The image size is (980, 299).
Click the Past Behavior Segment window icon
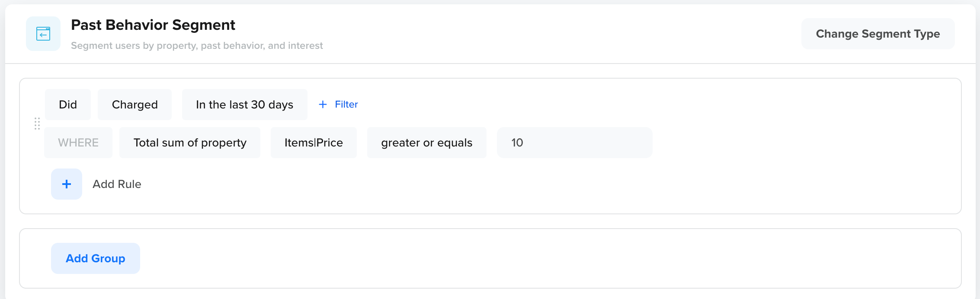43,34
